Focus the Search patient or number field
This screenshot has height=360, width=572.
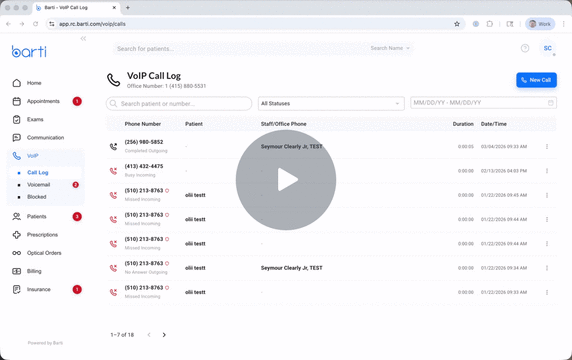point(179,104)
